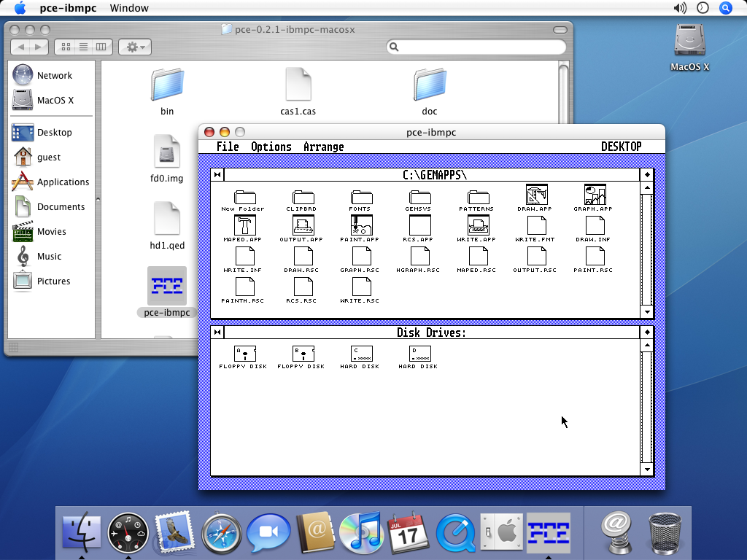Select the GRAPH.APP application icon

595,195
